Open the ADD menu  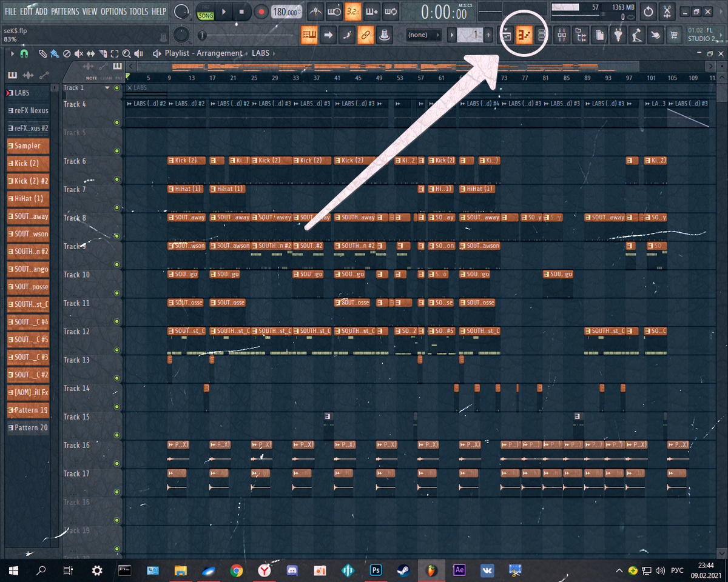[x=41, y=12]
